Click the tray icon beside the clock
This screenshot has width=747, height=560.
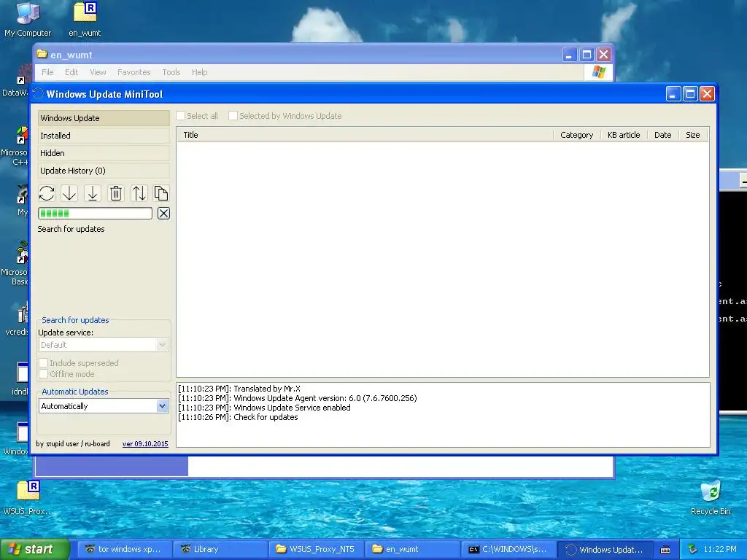(693, 549)
